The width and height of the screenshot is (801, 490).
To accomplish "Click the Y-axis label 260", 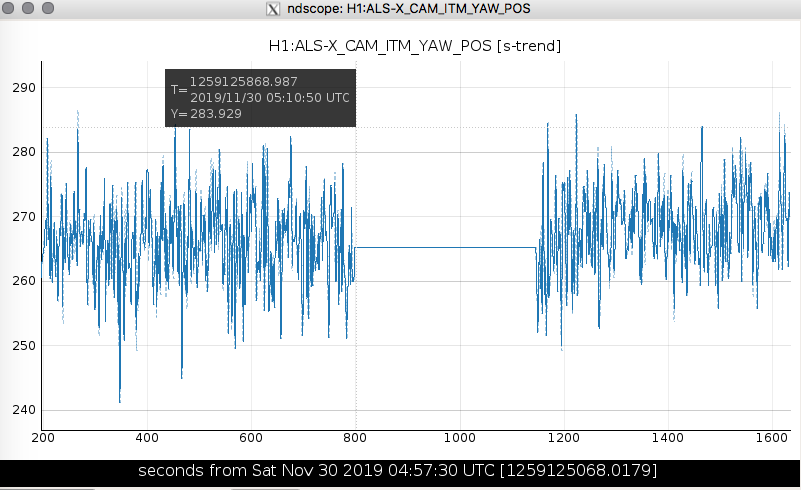I will (x=24, y=281).
